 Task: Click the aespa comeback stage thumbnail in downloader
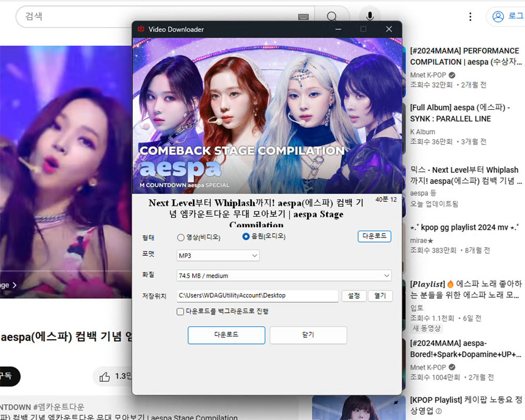267,115
